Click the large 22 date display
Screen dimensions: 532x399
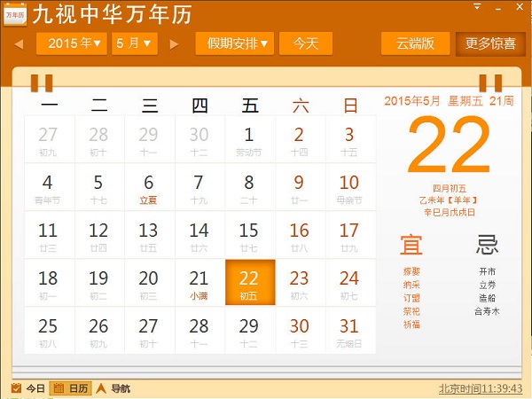(450, 145)
